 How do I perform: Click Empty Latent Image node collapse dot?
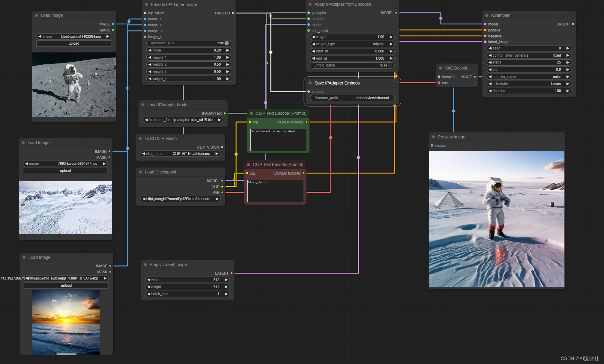point(145,265)
